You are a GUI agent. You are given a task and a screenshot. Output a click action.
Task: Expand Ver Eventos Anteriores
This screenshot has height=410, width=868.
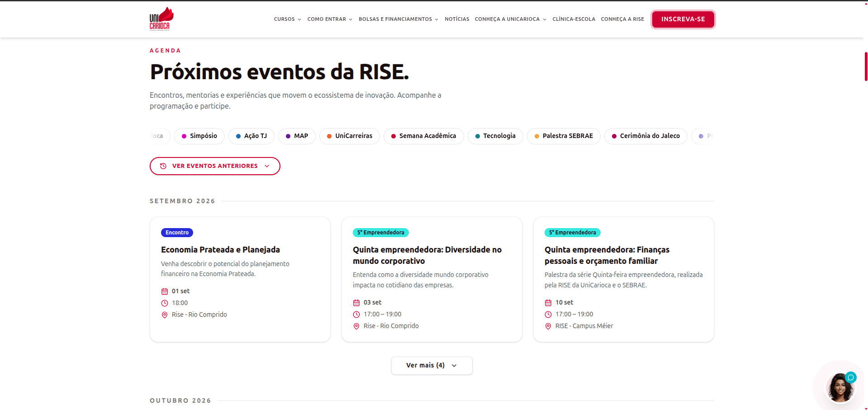point(215,166)
